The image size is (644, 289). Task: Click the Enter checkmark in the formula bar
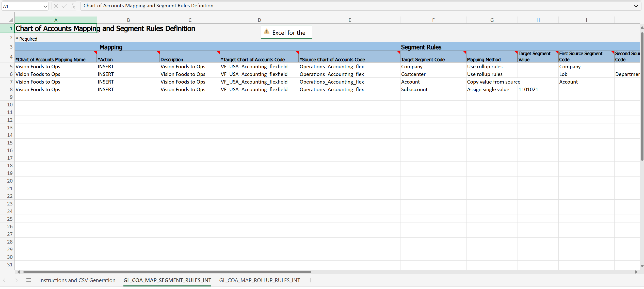64,6
